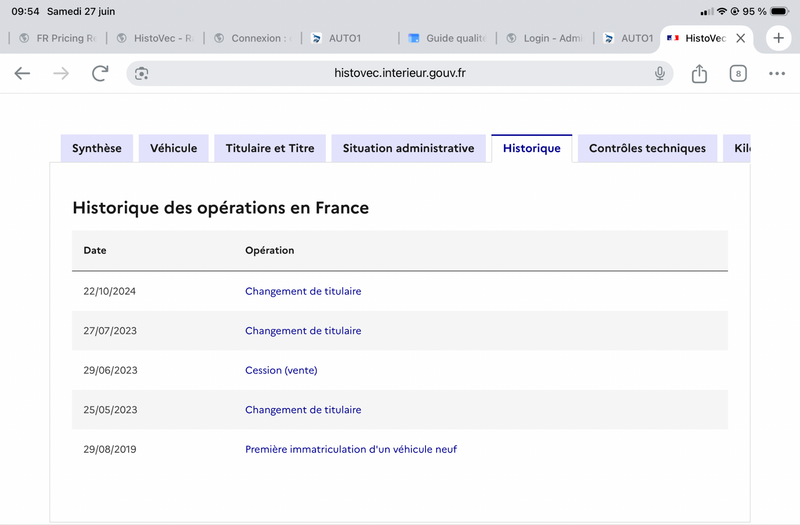The width and height of the screenshot is (800, 525).
Task: Switch to the inactive HistoVec - R browser tab
Action: [x=155, y=38]
